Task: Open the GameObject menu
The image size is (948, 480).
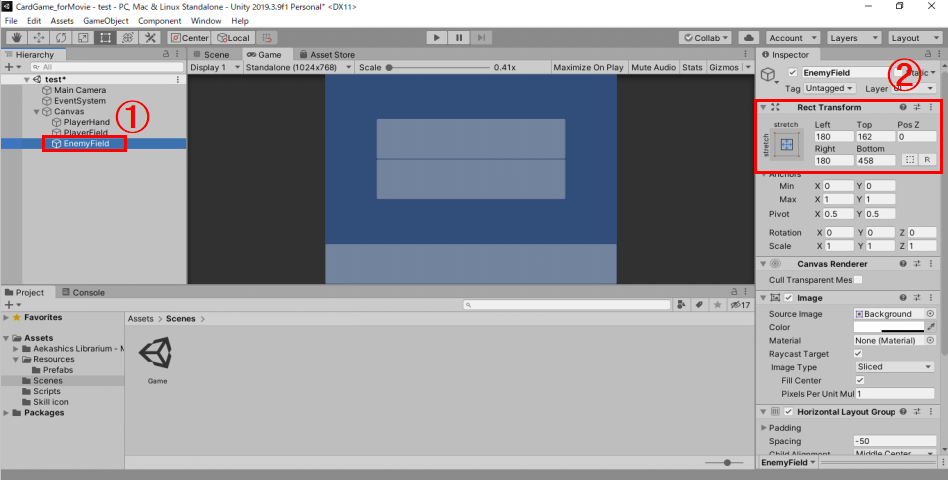Action: coord(106,21)
